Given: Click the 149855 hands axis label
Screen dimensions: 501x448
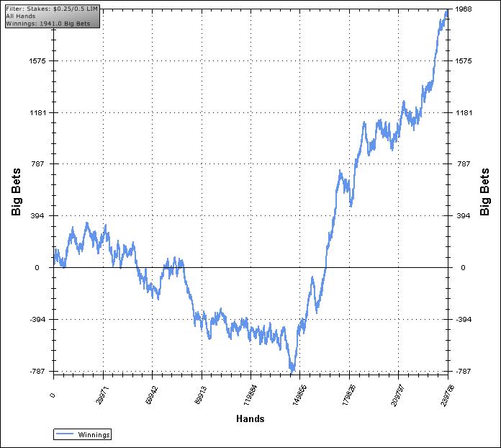Looking at the screenshot, I should 299,395.
